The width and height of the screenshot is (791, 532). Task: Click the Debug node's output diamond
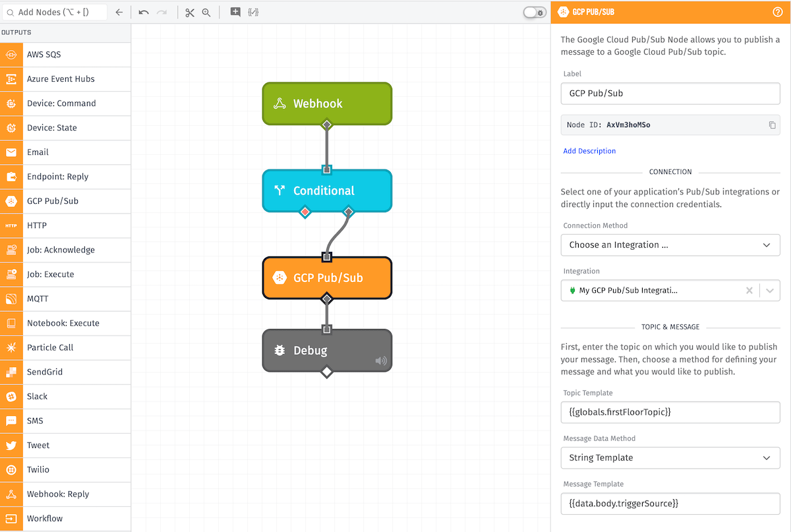point(326,372)
